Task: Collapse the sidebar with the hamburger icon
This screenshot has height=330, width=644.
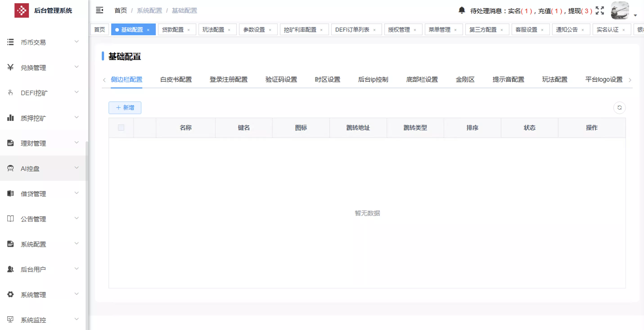Action: tap(99, 10)
